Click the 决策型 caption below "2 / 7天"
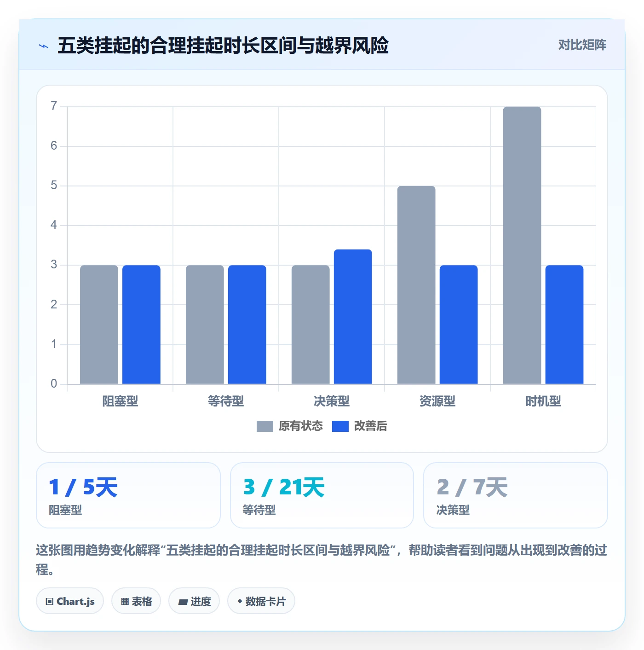Screen dimensions: 644x650 [453, 510]
